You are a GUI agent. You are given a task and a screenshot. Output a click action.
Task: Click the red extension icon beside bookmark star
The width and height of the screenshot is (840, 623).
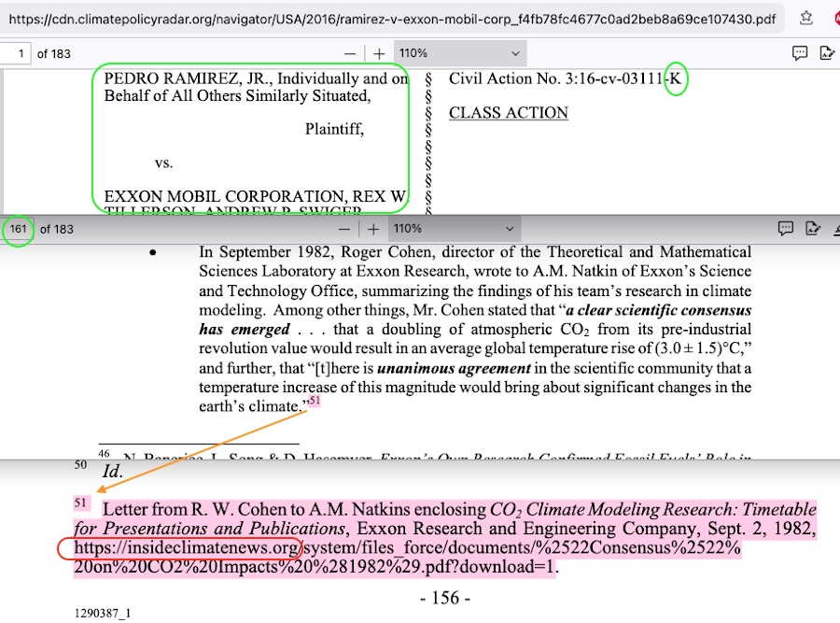[835, 19]
